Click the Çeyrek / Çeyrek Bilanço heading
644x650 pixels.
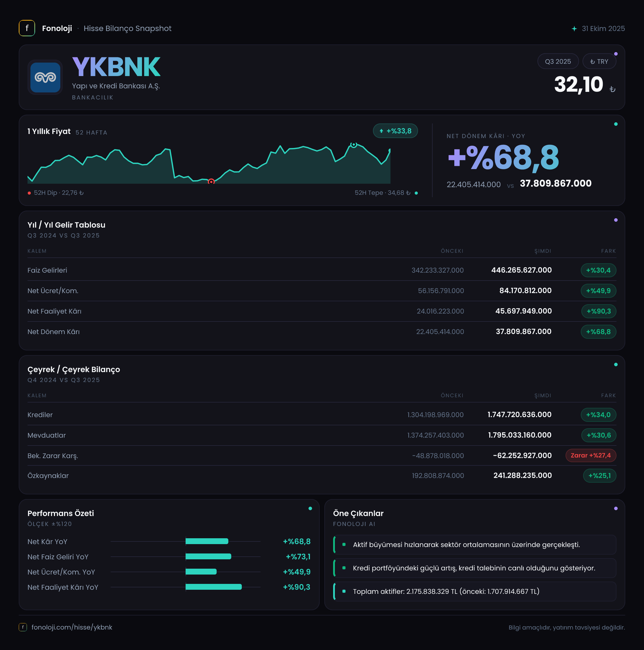pyautogui.click(x=74, y=369)
